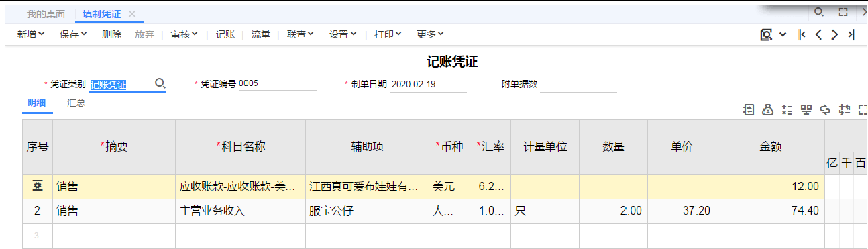Click the money bag icon above table
868x249 pixels.
pyautogui.click(x=769, y=110)
